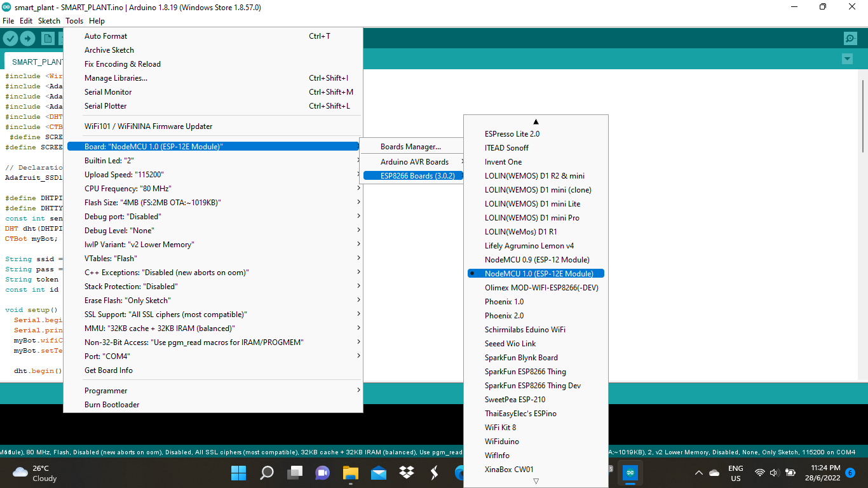Click Get Board Info

pos(214,370)
